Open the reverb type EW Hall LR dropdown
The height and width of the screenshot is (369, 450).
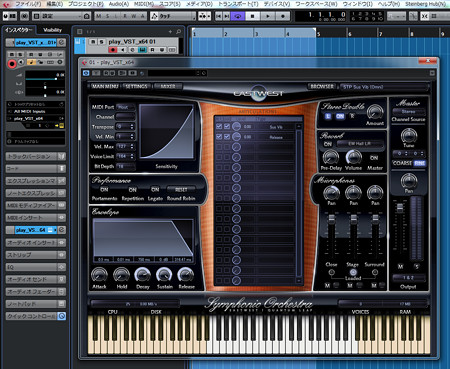click(x=360, y=144)
